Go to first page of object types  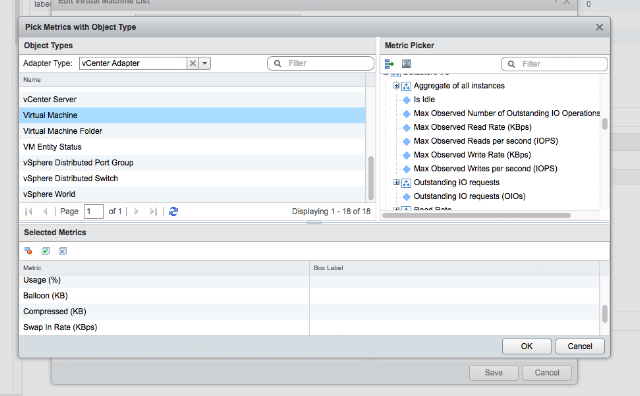pos(29,211)
